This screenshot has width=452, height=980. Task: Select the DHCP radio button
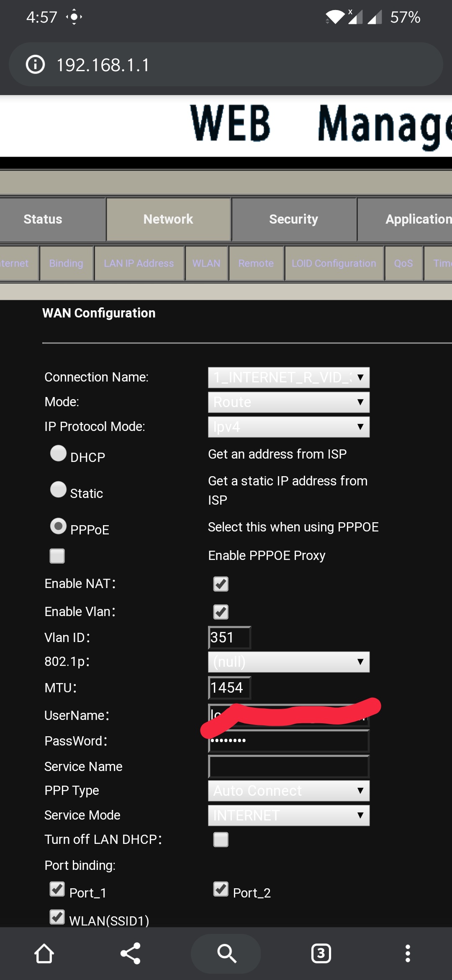pyautogui.click(x=58, y=453)
